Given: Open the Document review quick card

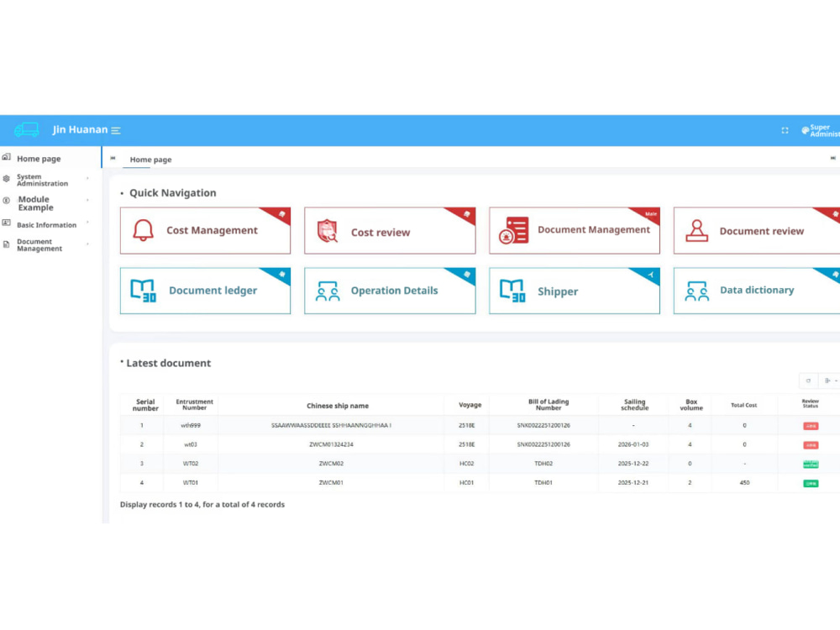Looking at the screenshot, I should coord(757,230).
